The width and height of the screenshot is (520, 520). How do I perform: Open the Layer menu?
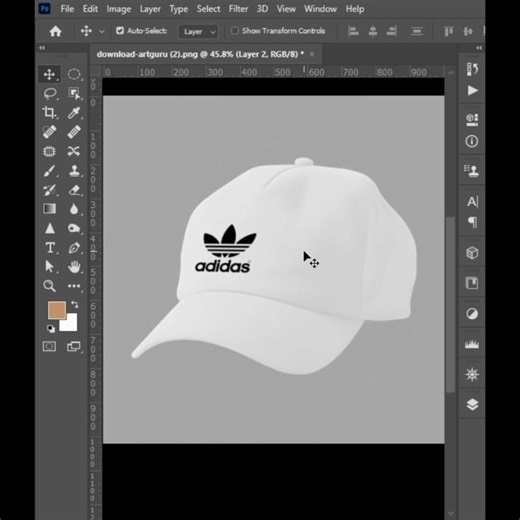pyautogui.click(x=150, y=9)
